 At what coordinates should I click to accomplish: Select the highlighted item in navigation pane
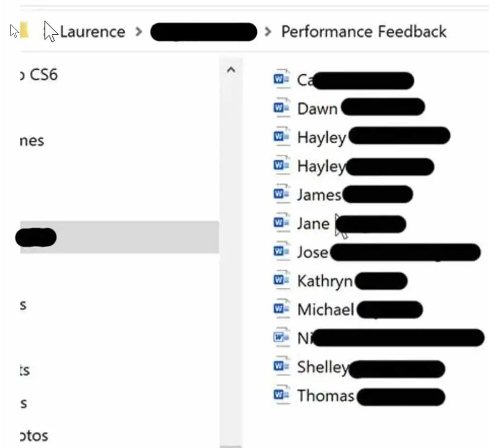coord(117,237)
